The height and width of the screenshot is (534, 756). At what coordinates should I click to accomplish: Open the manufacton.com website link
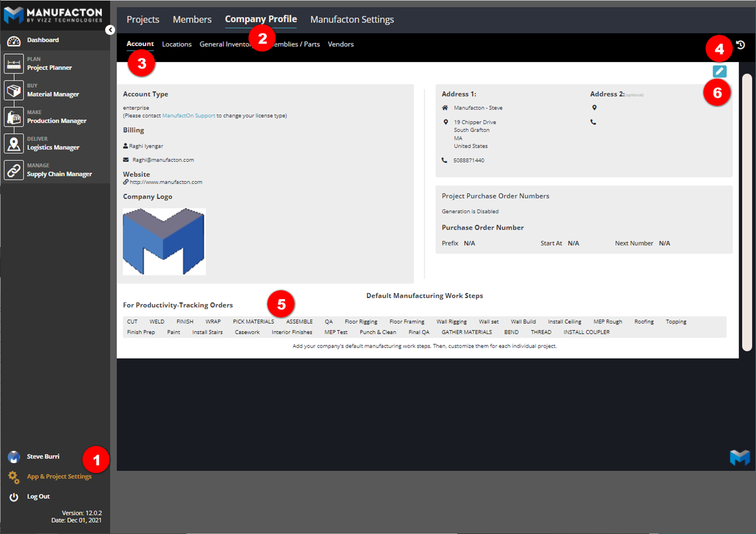pos(166,182)
